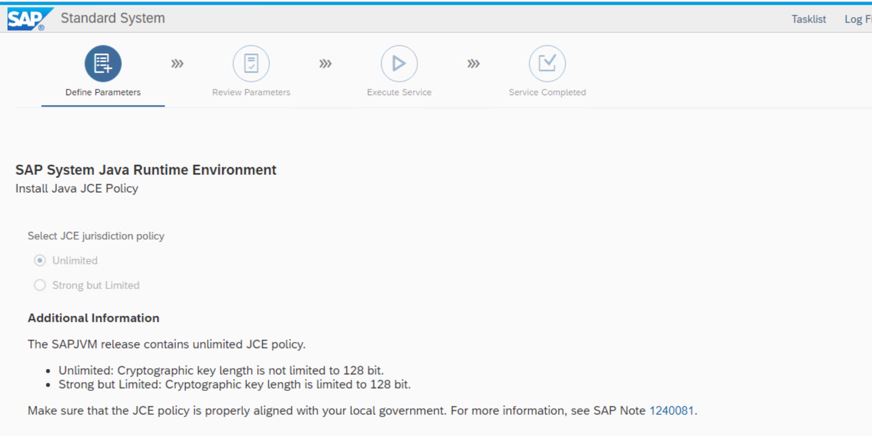
Task: Select the Review Parameters step icon
Action: [x=251, y=63]
